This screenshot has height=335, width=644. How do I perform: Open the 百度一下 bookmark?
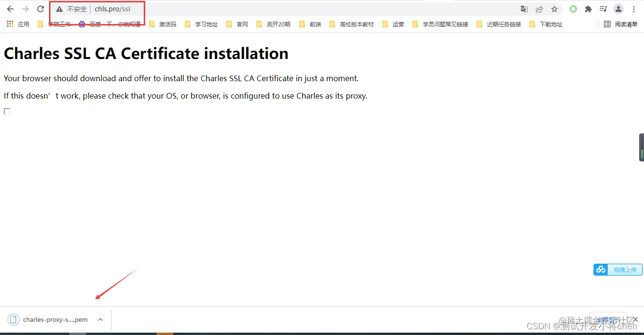pyautogui.click(x=109, y=24)
